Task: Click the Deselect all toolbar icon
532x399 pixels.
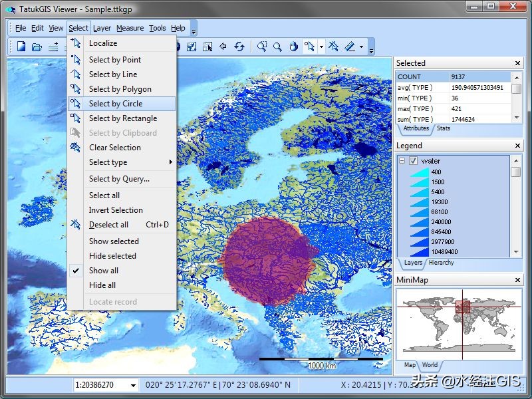Action: tap(334, 47)
